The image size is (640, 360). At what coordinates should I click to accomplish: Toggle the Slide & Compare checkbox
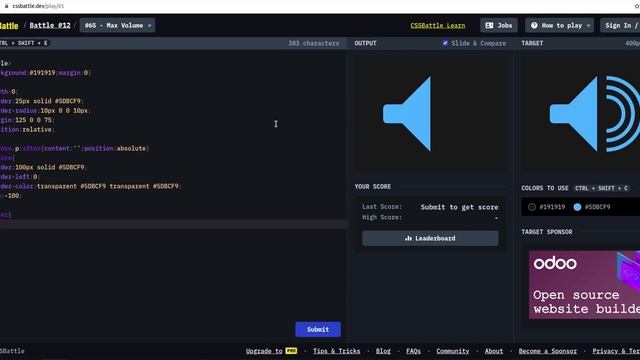click(x=445, y=43)
